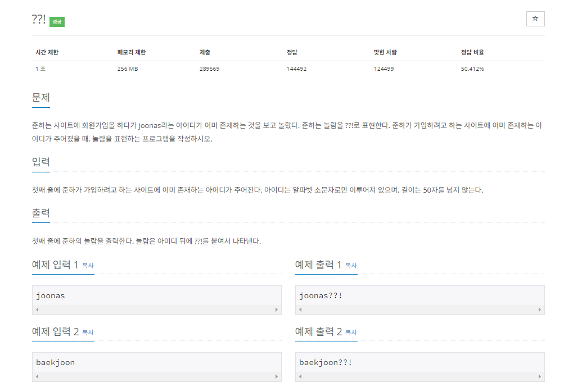Click the sample input text baekjoon

(x=55, y=363)
